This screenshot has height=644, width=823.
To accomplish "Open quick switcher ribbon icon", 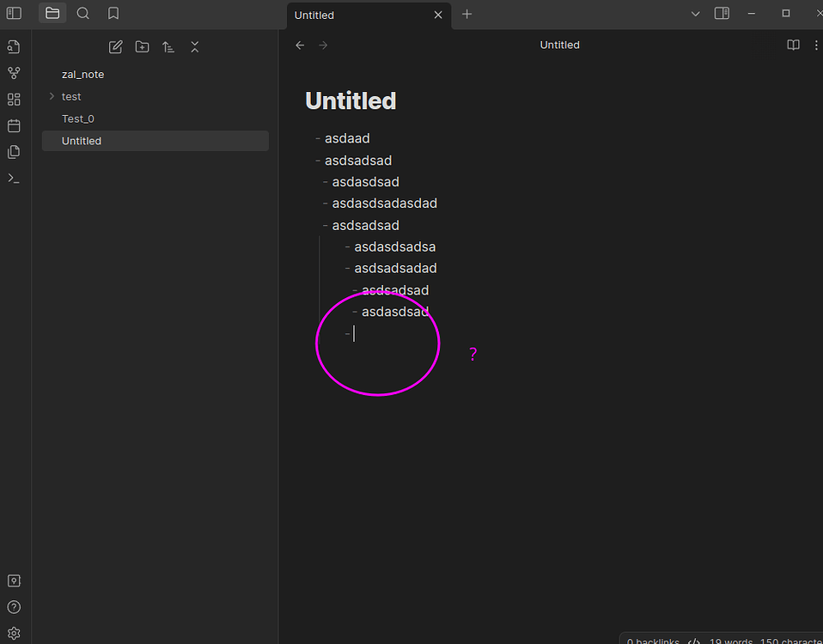I will click(x=14, y=47).
